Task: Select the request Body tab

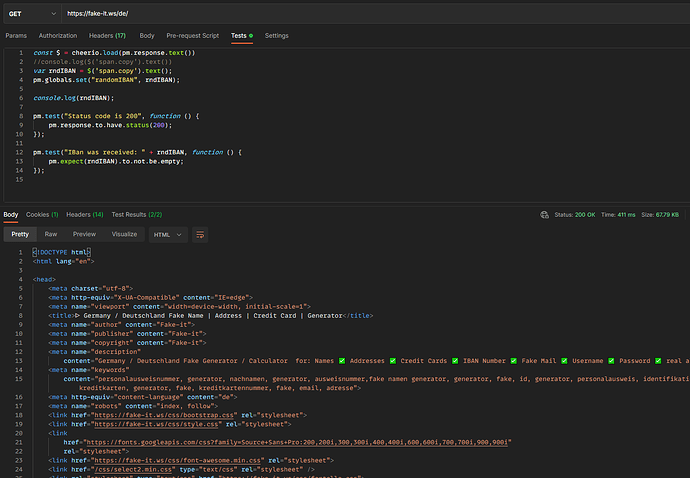Action: (x=147, y=35)
